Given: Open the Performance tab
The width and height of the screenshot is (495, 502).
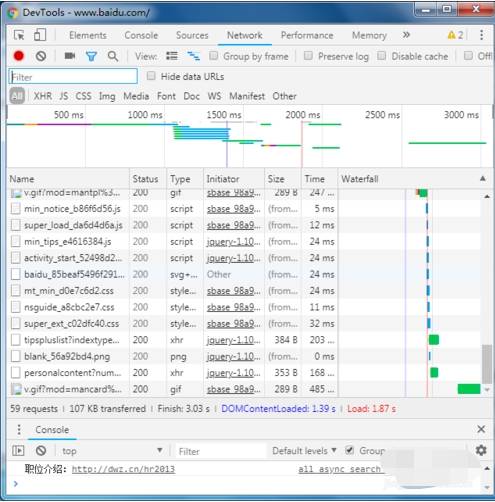Looking at the screenshot, I should tap(307, 35).
